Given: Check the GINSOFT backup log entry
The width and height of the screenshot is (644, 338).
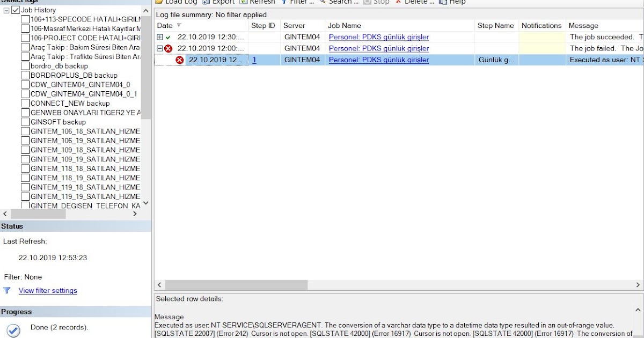Looking at the screenshot, I should (25, 122).
